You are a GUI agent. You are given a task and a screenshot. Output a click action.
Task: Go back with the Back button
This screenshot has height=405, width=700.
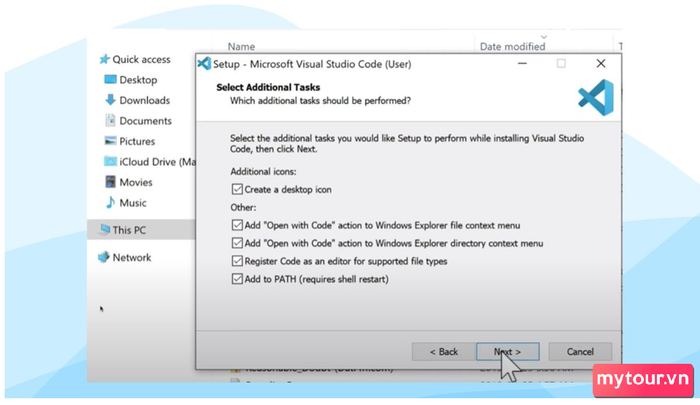[x=443, y=352]
